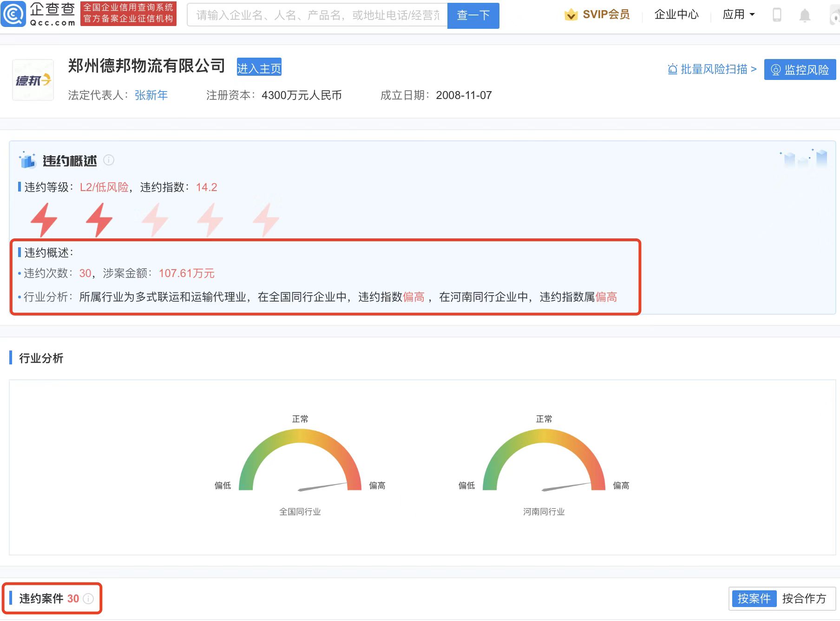Click the first red lightning bolt icon
The image size is (840, 621).
(x=44, y=219)
